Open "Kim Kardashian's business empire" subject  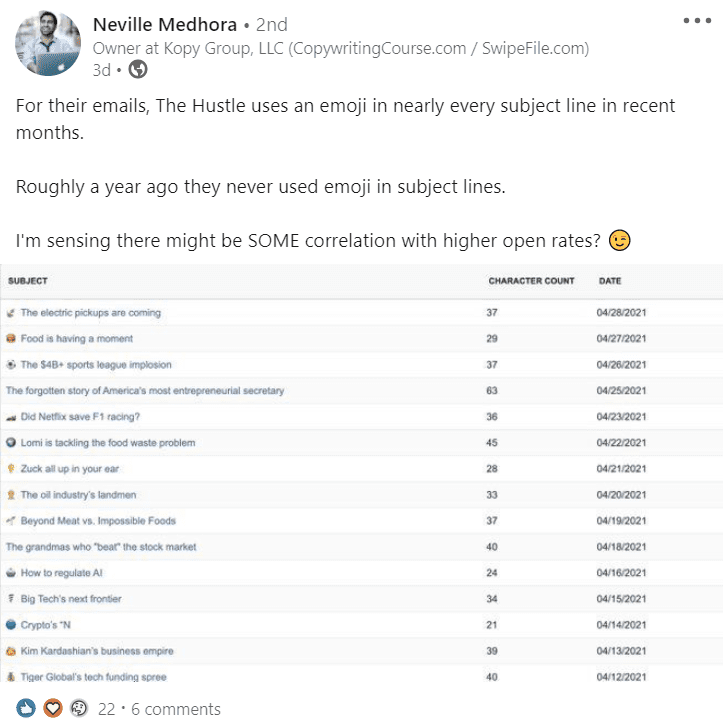[x=97, y=651]
